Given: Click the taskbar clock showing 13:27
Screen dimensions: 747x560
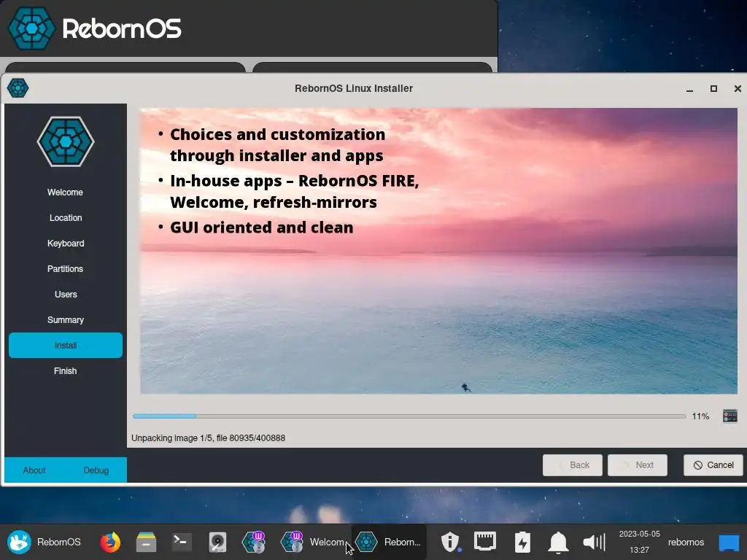Looking at the screenshot, I should [639, 542].
